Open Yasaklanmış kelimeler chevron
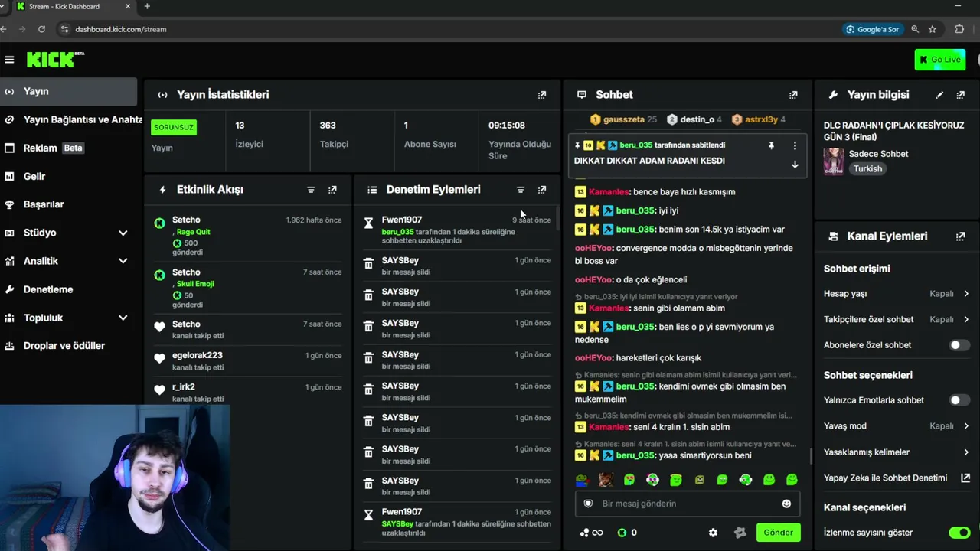980x551 pixels. [966, 452]
